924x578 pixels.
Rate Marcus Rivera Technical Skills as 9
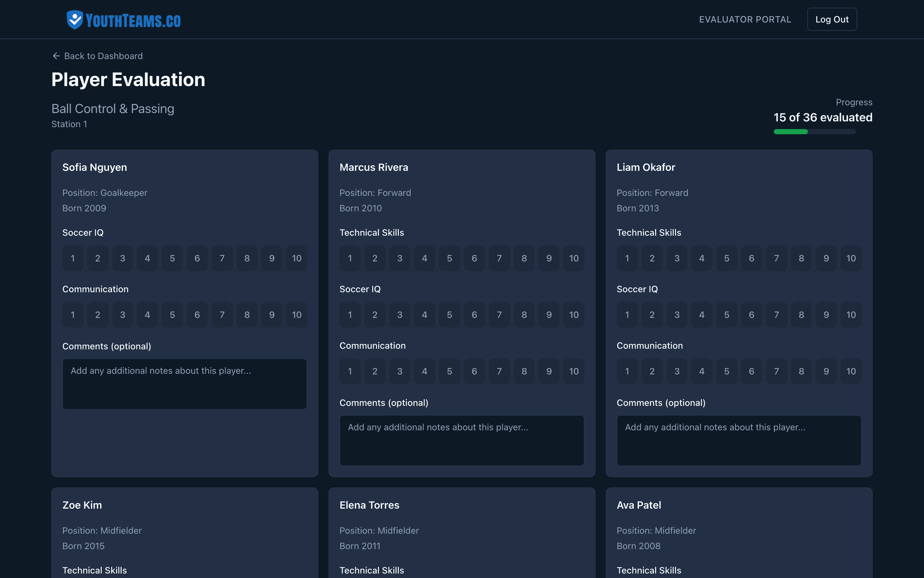click(x=549, y=258)
